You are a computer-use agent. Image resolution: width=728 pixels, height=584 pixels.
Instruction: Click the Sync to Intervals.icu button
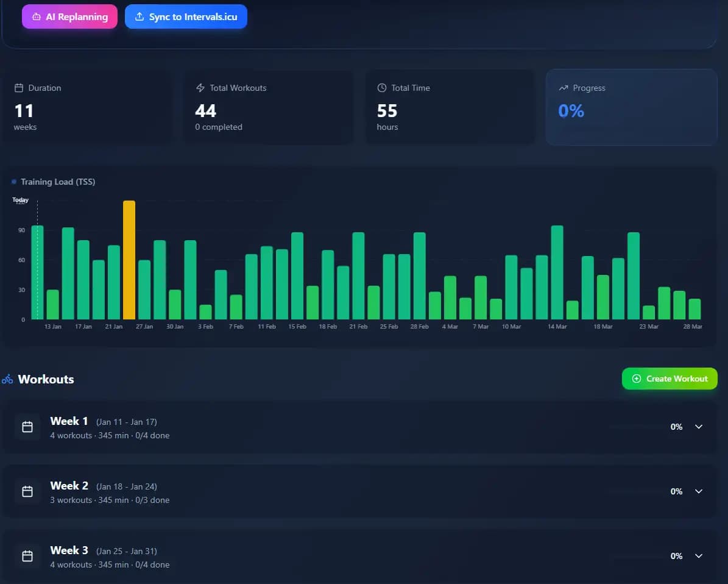pos(186,16)
